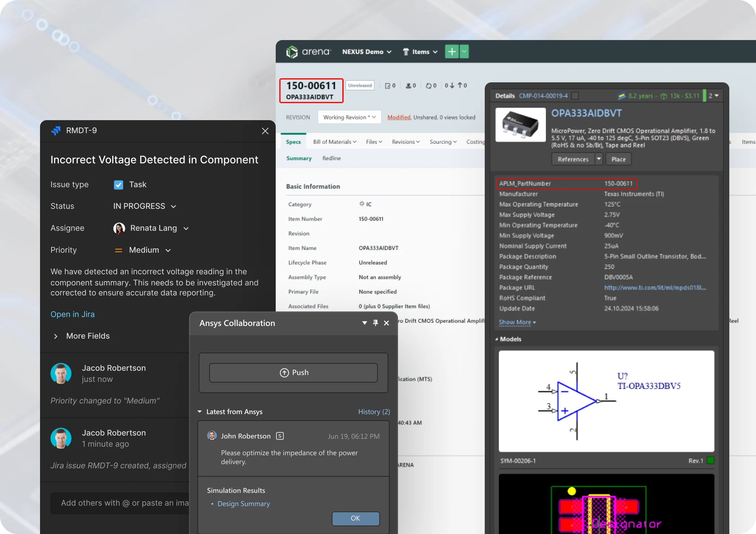The width and height of the screenshot is (756, 534).
Task: Click the stock box icon by 13k
Action: (664, 96)
